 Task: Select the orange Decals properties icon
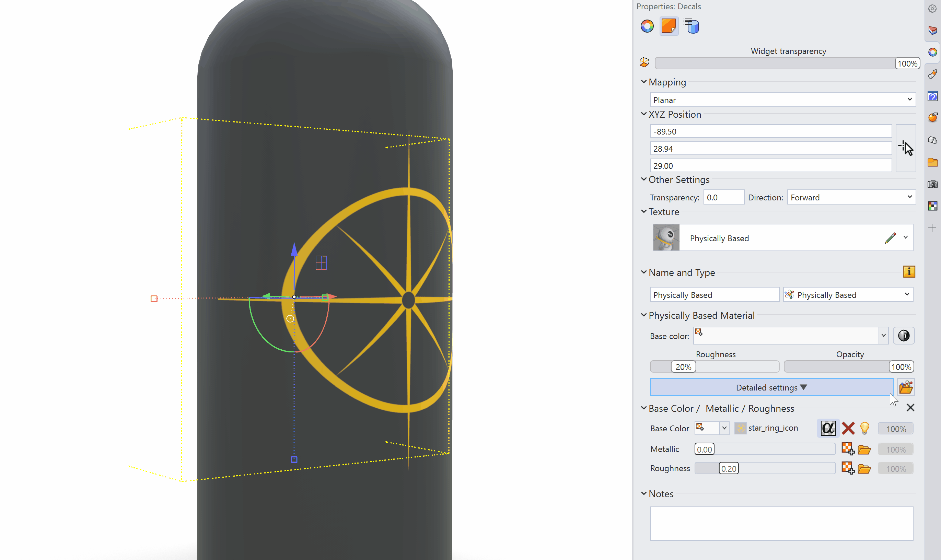click(x=669, y=26)
